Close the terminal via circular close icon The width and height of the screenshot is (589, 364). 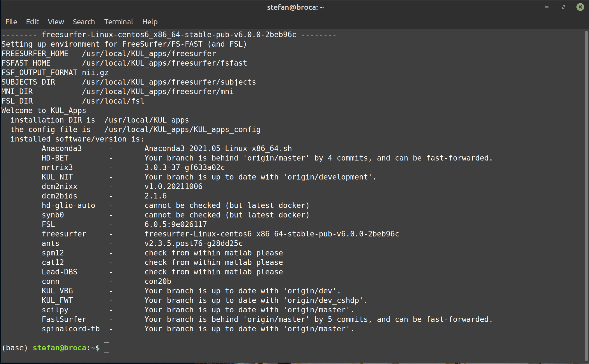pyautogui.click(x=580, y=7)
